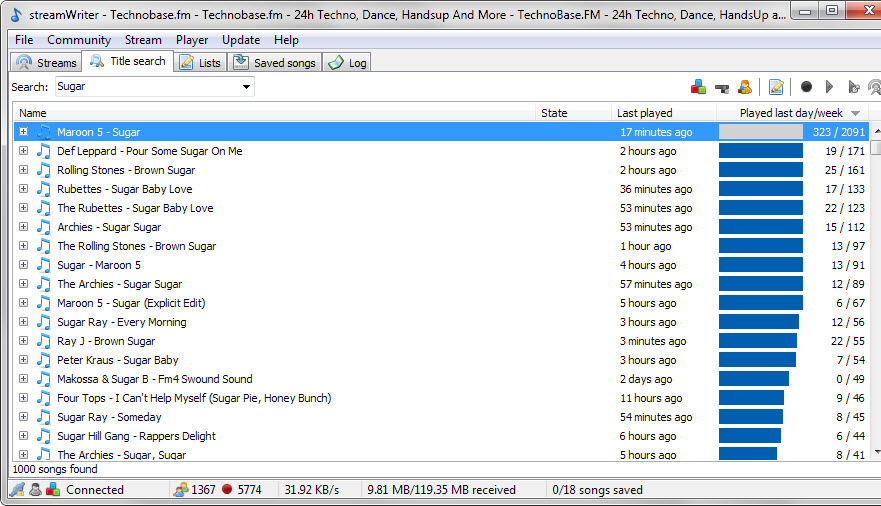Sort by the State column header
Image resolution: width=881 pixels, height=506 pixels.
pyautogui.click(x=573, y=113)
